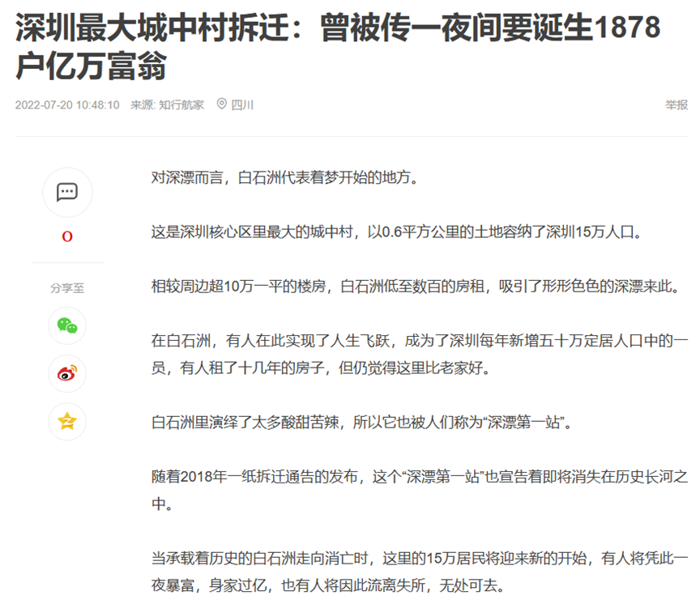This screenshot has width=700, height=604.
Task: Click paragraph starting 当承载着历史的白石洲
Action: [x=420, y=572]
